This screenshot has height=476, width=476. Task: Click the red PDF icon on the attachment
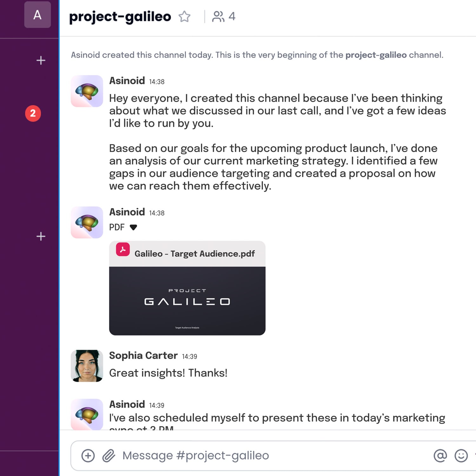point(122,250)
